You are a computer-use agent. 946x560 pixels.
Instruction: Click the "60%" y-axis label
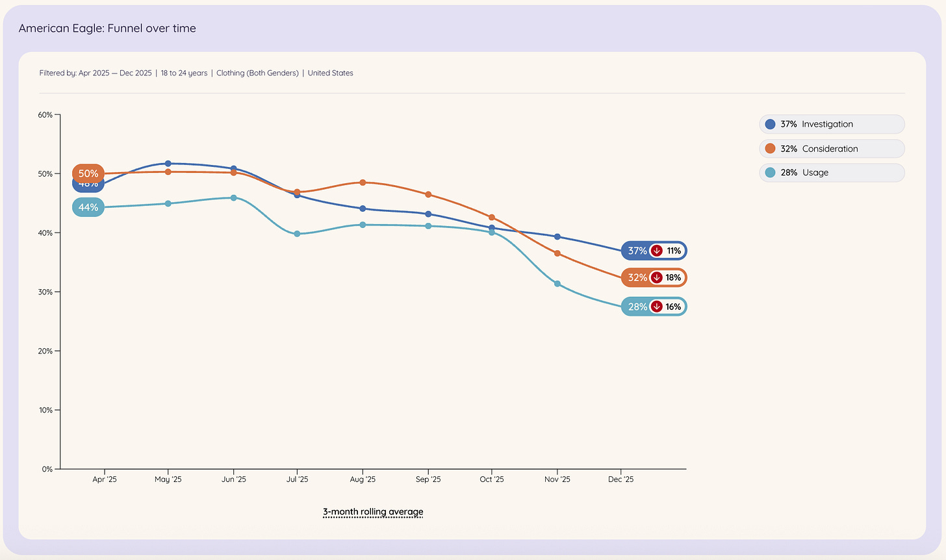(45, 115)
